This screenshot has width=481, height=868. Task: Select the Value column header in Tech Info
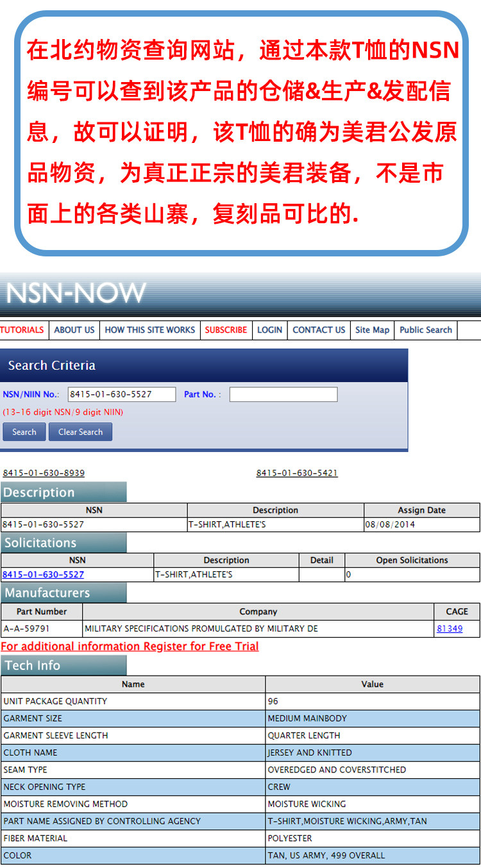click(x=372, y=684)
